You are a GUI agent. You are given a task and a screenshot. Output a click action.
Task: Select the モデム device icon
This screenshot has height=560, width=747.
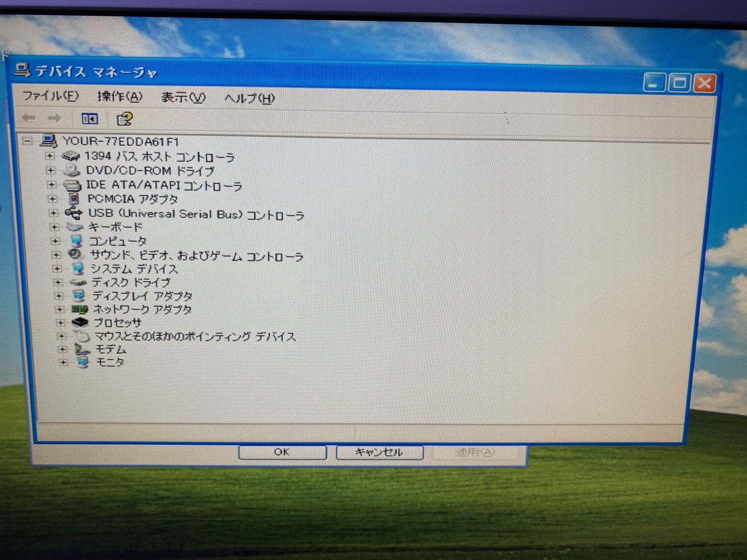(x=82, y=349)
